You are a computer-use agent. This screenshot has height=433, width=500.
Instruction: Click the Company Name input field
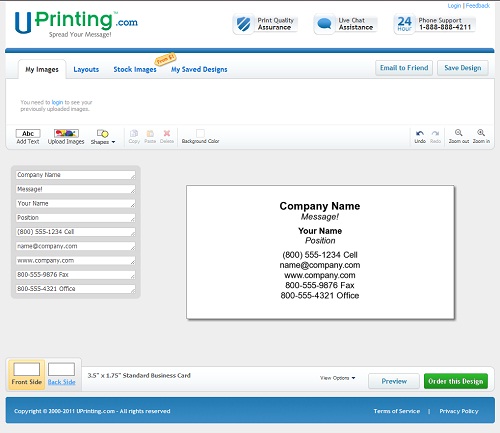[x=76, y=175]
